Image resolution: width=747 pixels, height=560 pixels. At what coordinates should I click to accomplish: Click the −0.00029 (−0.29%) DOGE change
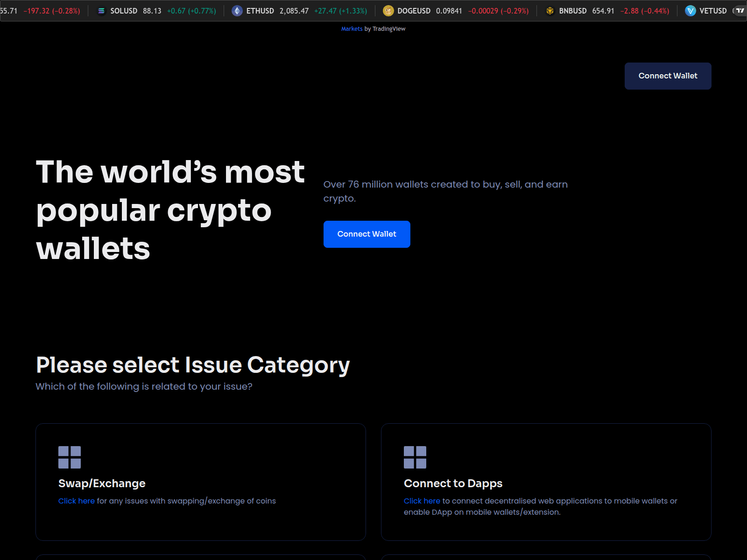(x=499, y=11)
